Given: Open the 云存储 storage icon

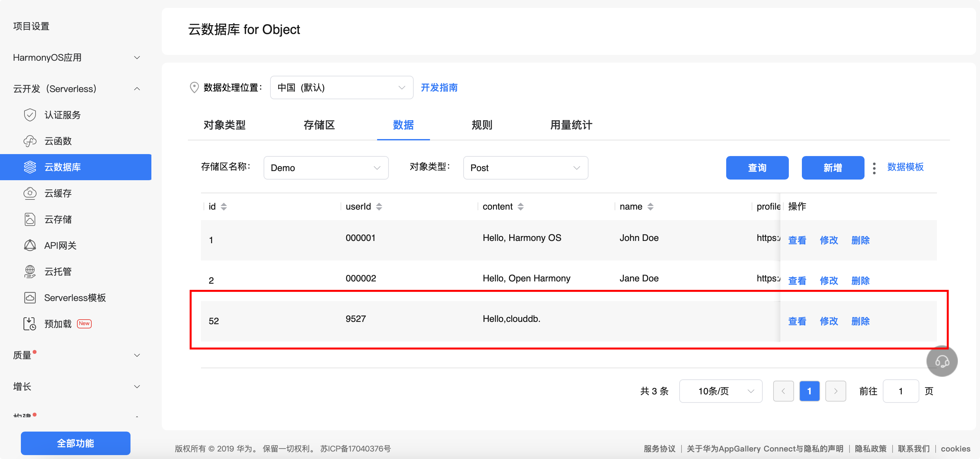Looking at the screenshot, I should click(30, 219).
